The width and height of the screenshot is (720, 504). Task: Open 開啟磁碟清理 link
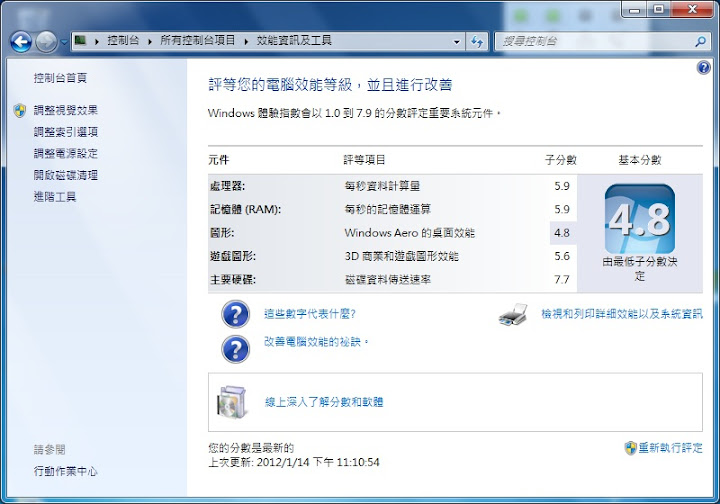pos(66,175)
